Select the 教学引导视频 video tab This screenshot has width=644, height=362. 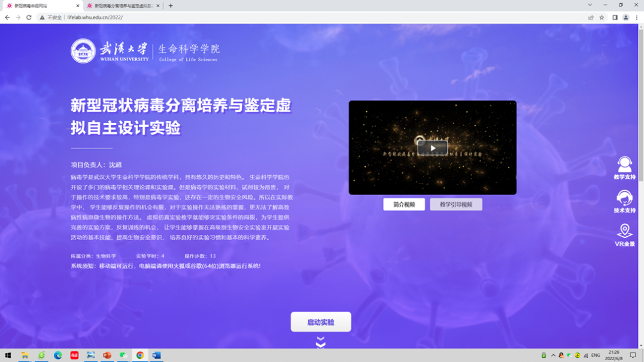click(456, 205)
